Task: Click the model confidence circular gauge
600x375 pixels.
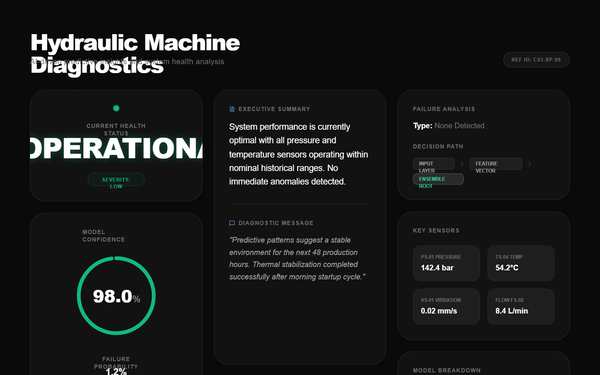Action: [116, 295]
